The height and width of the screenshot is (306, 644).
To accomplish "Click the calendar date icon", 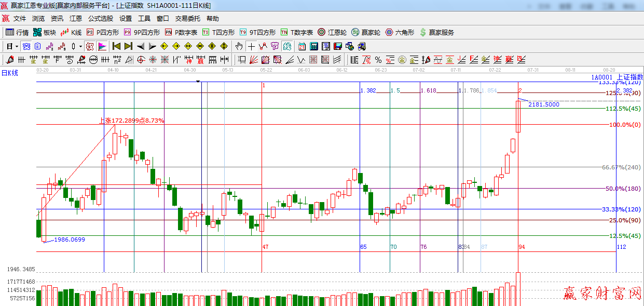I will coord(302,46).
